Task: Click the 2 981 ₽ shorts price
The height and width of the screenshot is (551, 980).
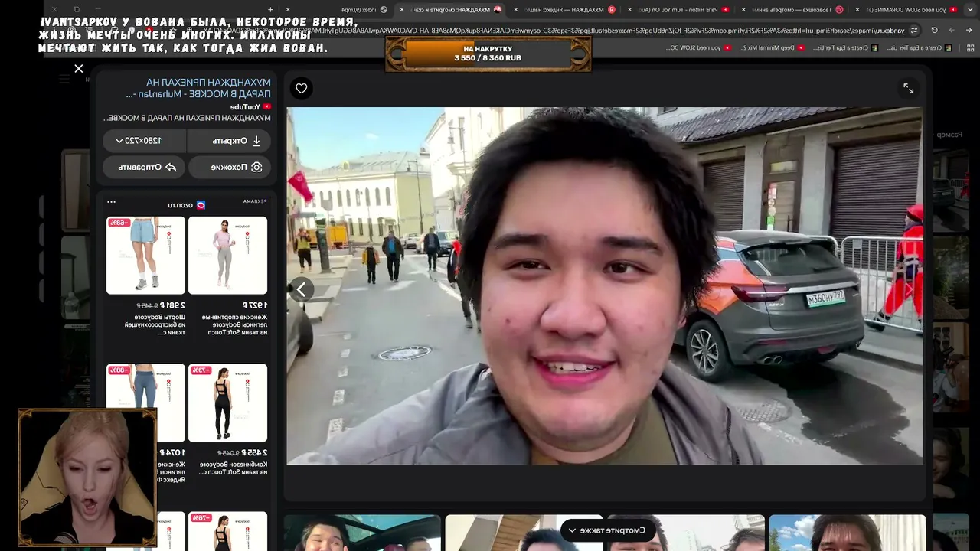Action: click(x=171, y=305)
